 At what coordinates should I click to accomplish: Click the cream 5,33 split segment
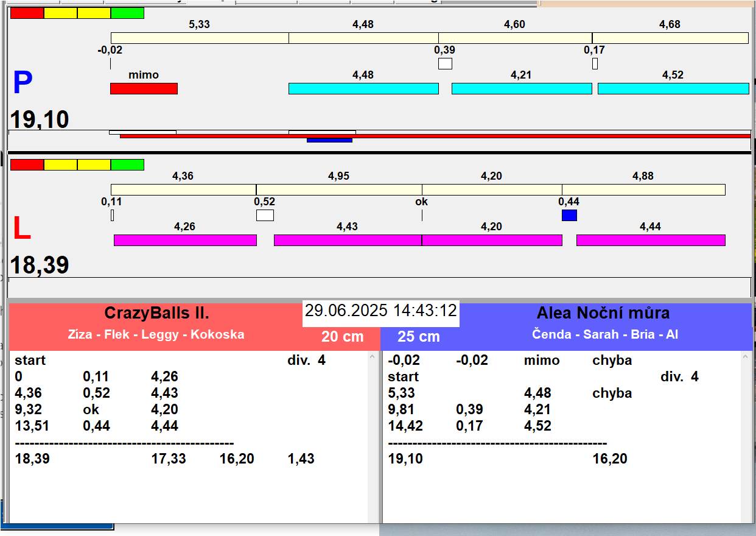click(200, 38)
